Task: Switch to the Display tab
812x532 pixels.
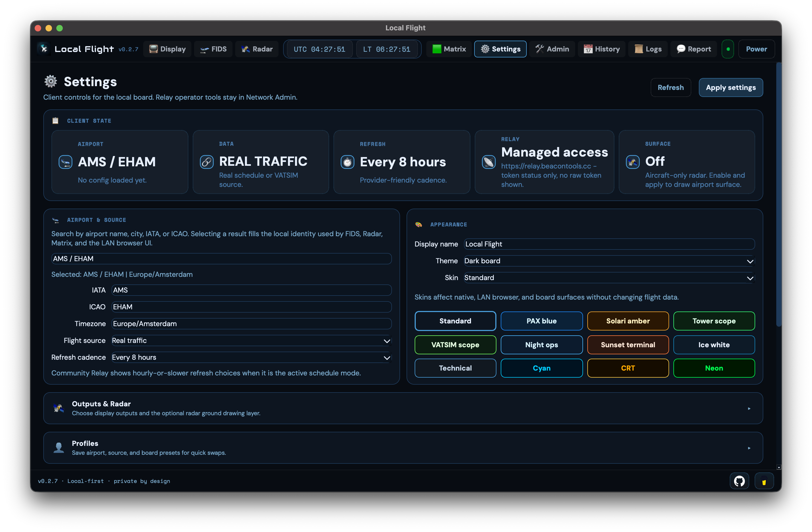Action: tap(167, 49)
